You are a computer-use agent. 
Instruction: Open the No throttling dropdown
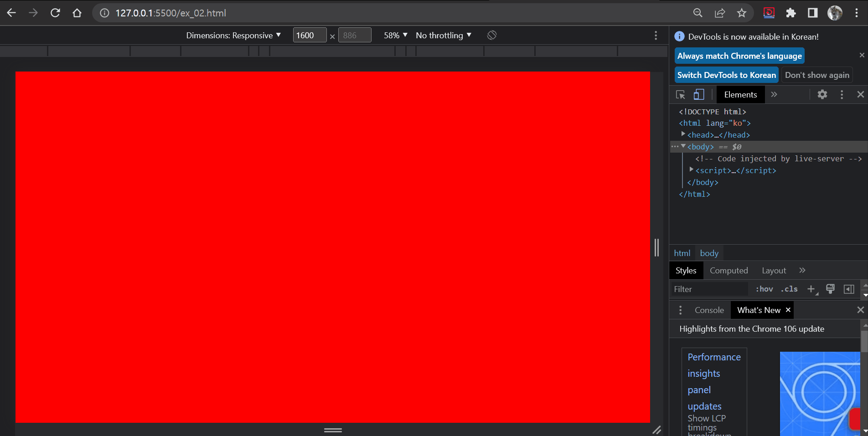tap(444, 36)
